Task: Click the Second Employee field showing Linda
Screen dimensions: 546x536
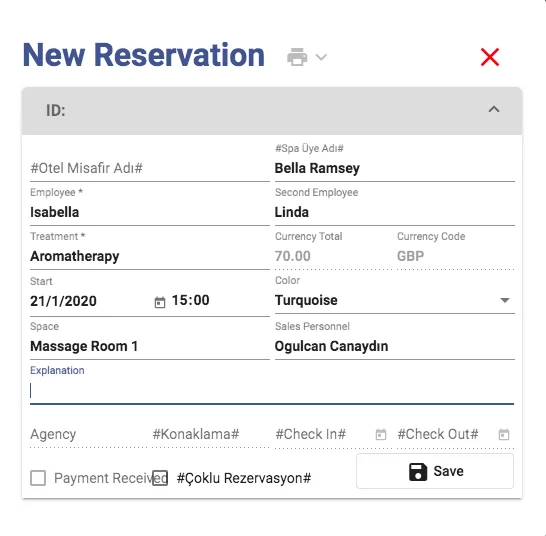Action: pyautogui.click(x=395, y=212)
